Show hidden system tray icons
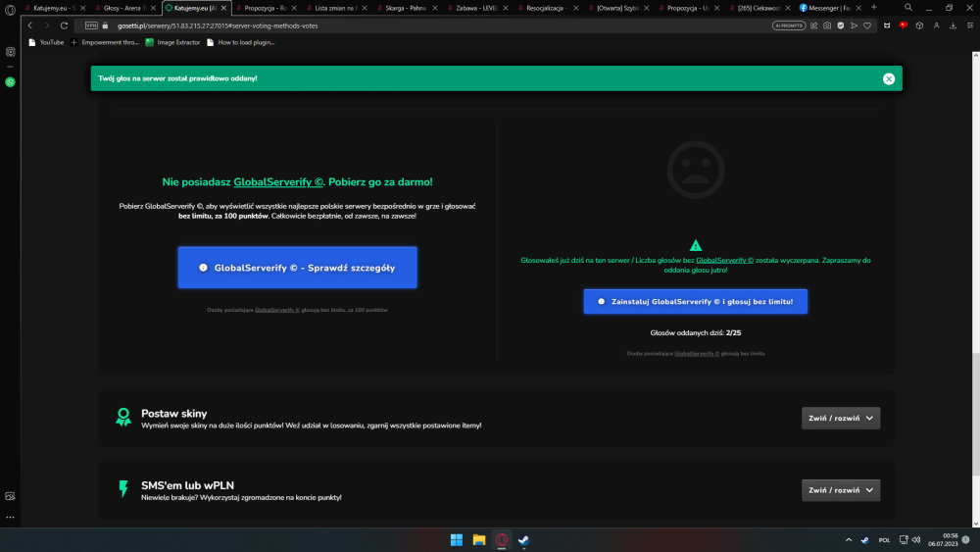The image size is (980, 552). click(x=848, y=540)
